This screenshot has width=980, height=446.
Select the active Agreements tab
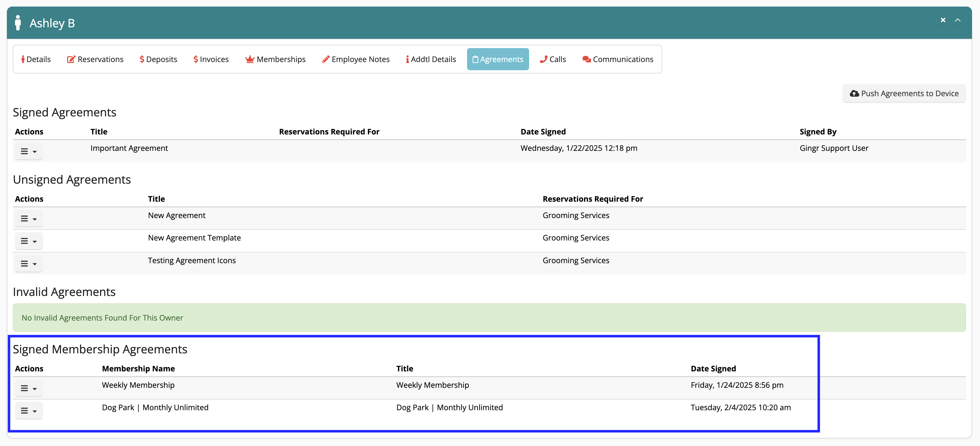pos(498,59)
